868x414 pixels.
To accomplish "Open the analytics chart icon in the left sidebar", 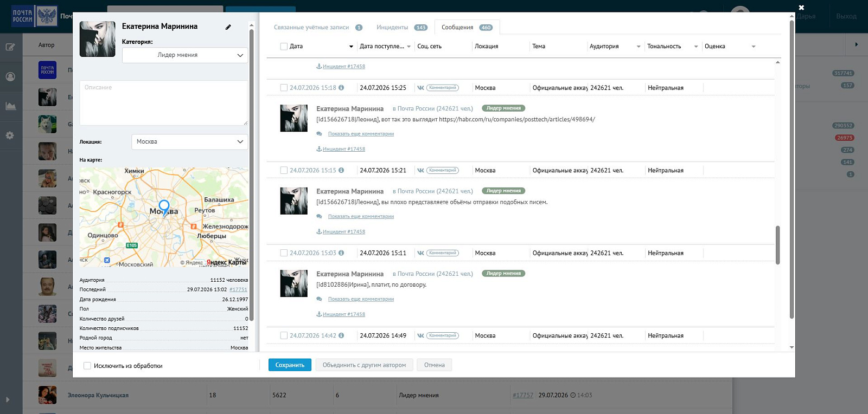I will click(x=10, y=106).
